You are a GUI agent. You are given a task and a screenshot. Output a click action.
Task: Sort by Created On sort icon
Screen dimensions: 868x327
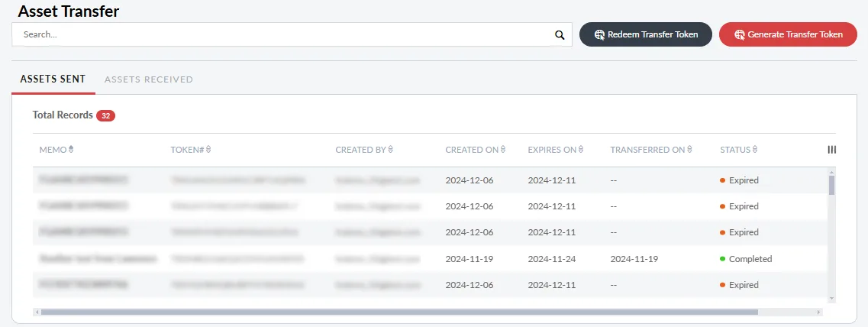tap(503, 150)
